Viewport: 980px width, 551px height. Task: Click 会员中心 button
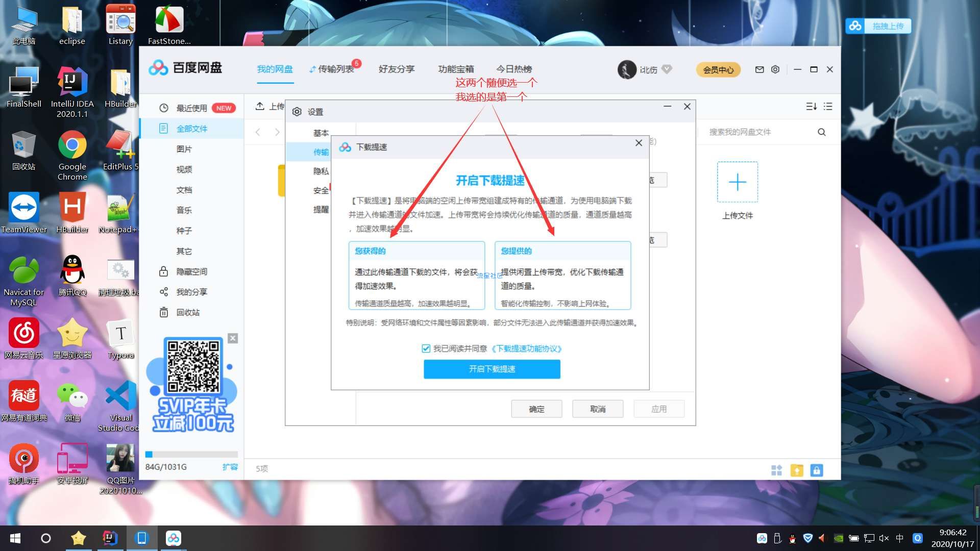click(718, 70)
